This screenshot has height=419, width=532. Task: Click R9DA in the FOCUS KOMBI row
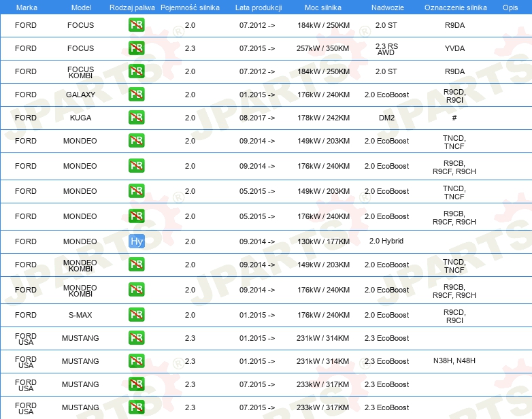[x=454, y=71]
